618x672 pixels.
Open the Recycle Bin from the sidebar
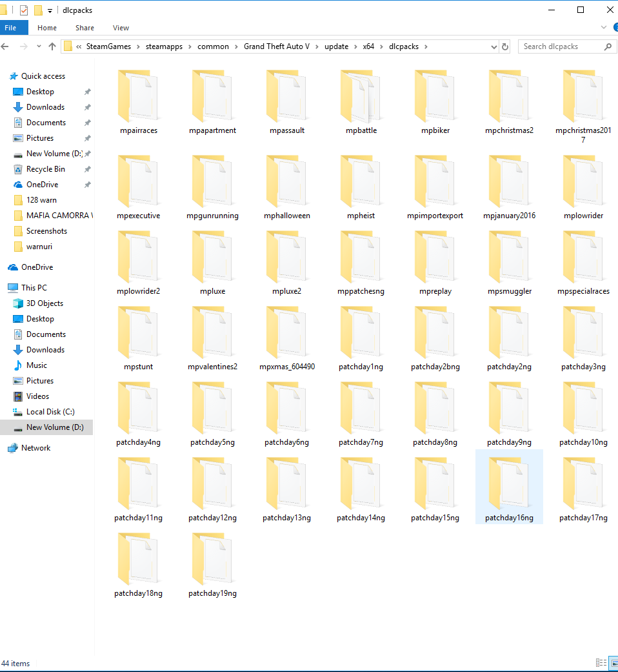[x=45, y=168]
